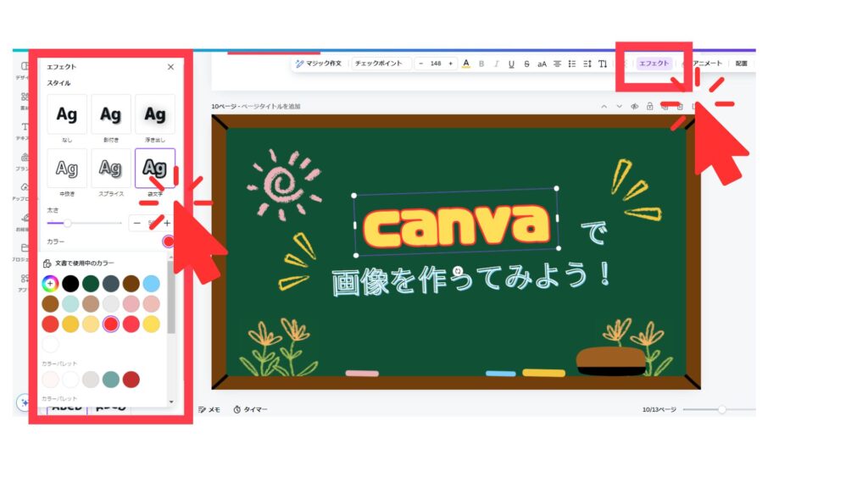
Task: Open the タイマー timer
Action: [250, 409]
